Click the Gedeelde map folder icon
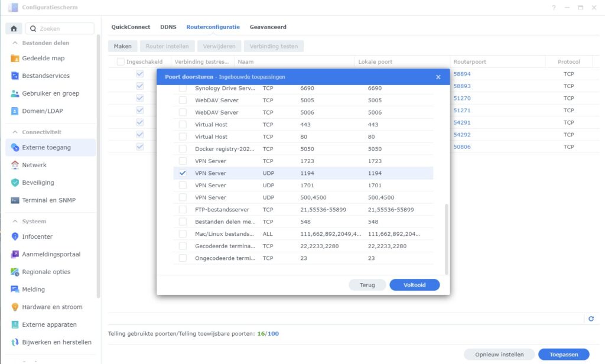 coord(15,58)
